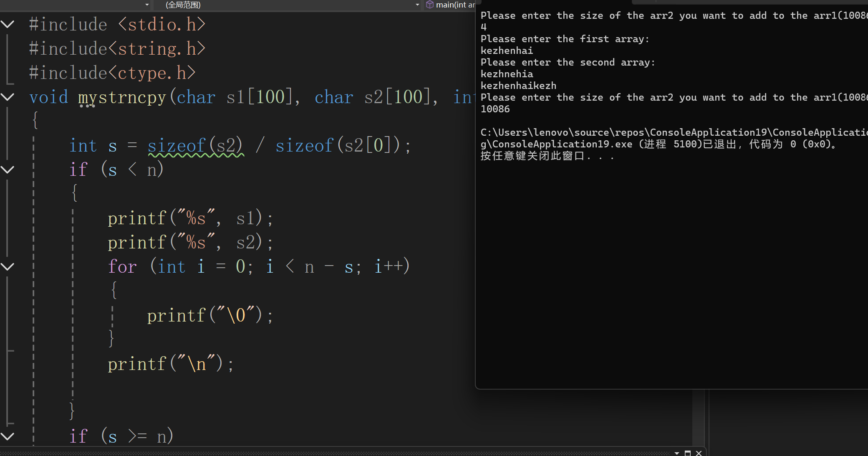868x456 pixels.
Task: Collapse the 'if (s < n)' block chevron
Action: (x=8, y=170)
